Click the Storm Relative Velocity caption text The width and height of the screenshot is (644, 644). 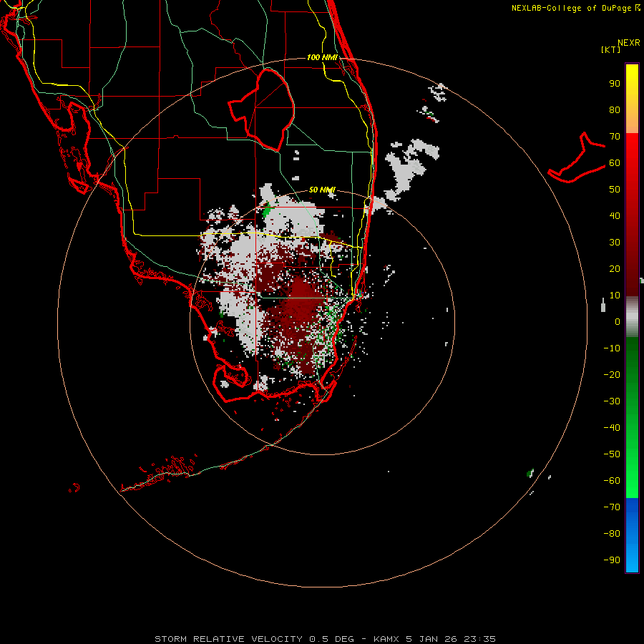tap(325, 639)
